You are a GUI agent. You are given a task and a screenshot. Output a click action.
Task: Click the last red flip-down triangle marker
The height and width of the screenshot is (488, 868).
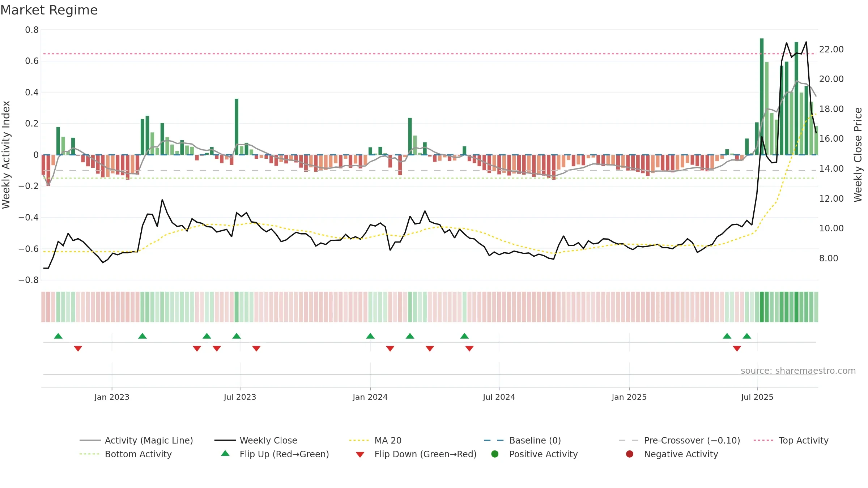(737, 348)
